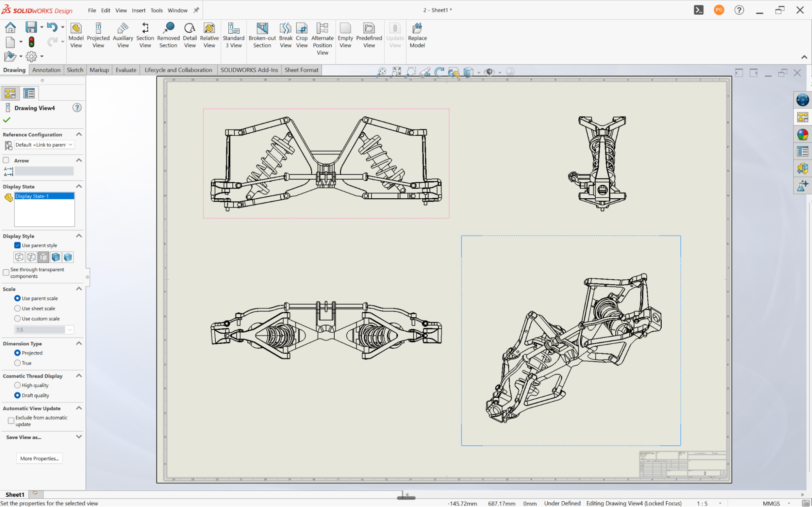
Task: Open the Insert menu
Action: tap(139, 10)
